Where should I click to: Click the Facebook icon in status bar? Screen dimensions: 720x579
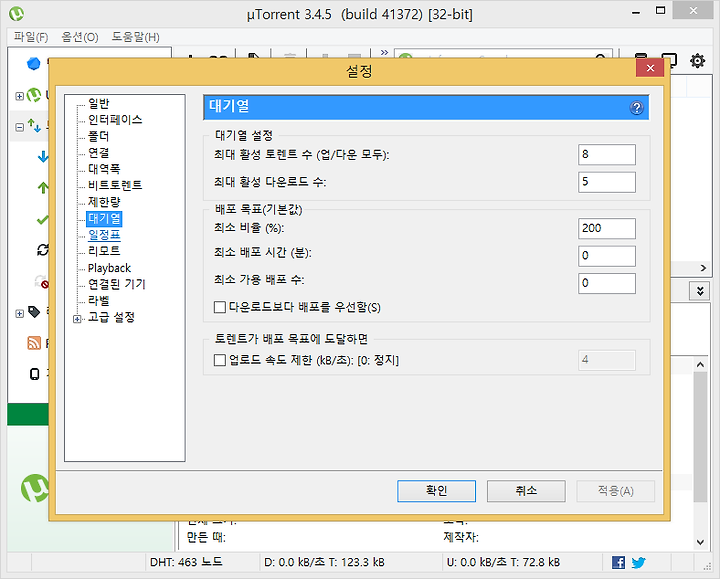tap(618, 562)
